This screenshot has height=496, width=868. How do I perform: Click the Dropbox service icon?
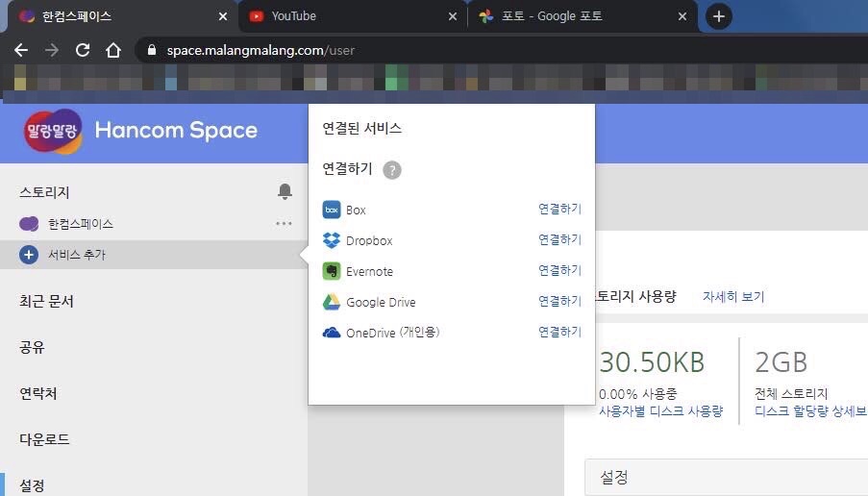click(332, 240)
